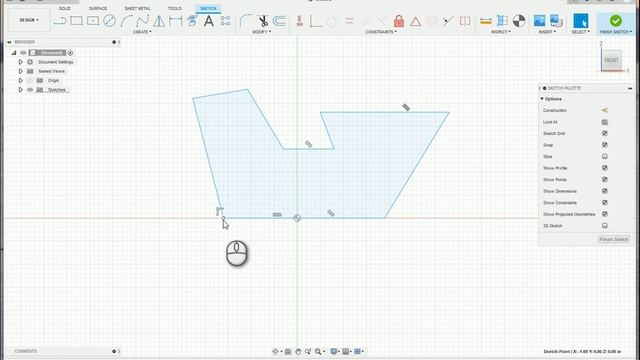640x360 pixels.
Task: Click the Finish Sketch button in palette
Action: click(x=613, y=239)
